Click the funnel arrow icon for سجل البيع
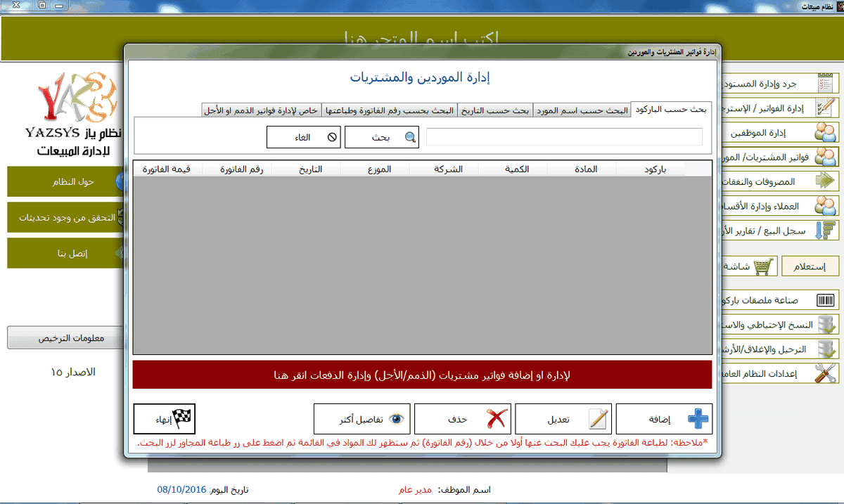 [826, 231]
